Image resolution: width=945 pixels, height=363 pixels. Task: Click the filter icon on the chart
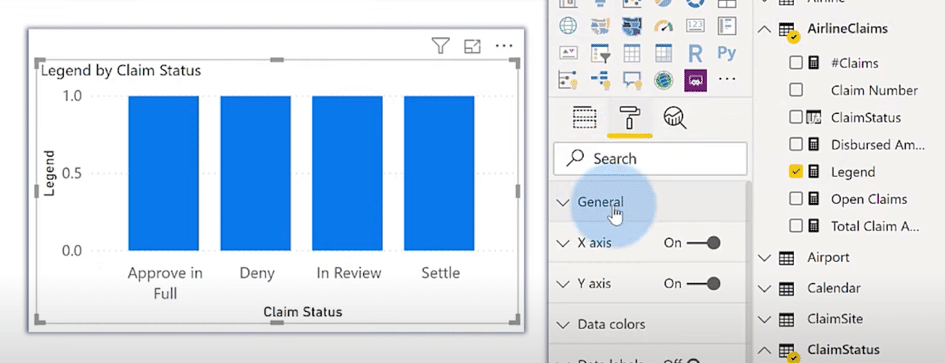(441, 46)
